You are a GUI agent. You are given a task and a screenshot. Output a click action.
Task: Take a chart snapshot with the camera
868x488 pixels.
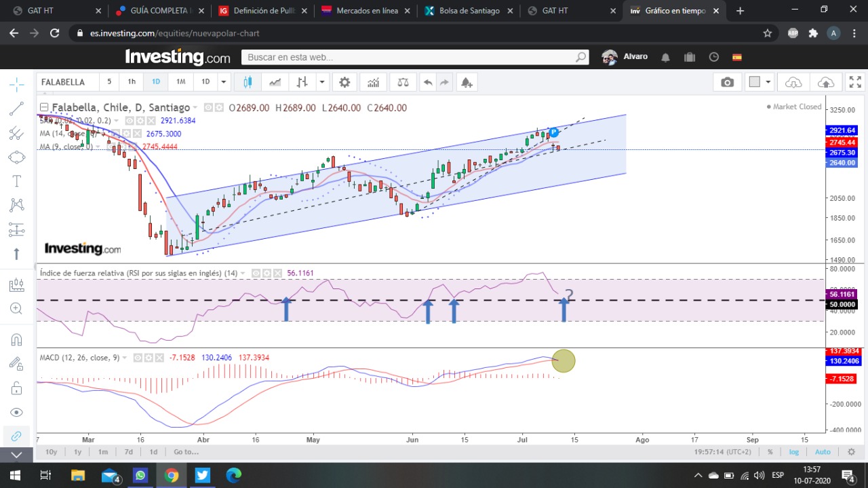728,82
